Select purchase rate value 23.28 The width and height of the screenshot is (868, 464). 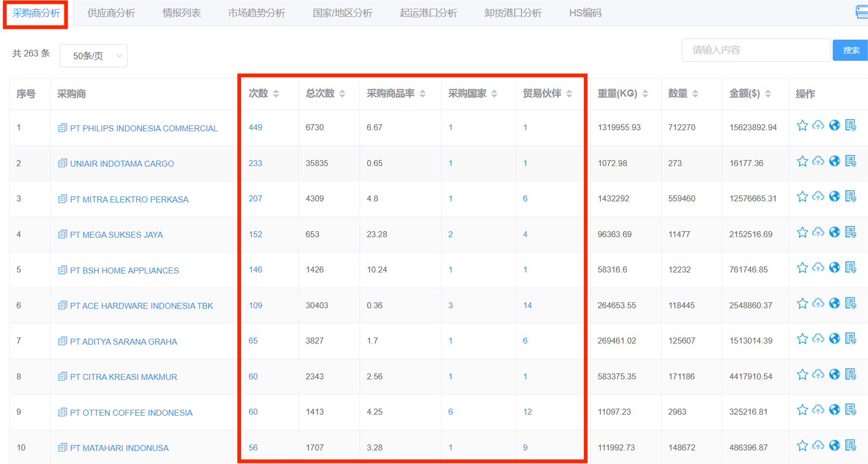click(377, 234)
